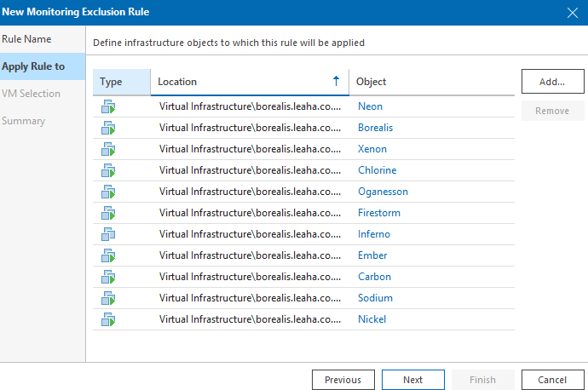Cancel the exclusion rule wizard
The image size is (588, 390).
click(x=552, y=380)
